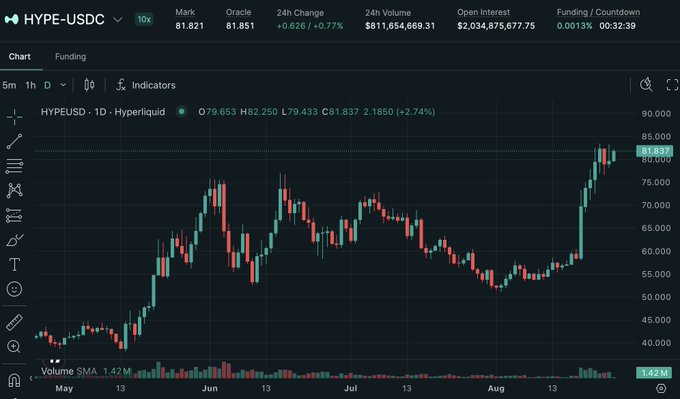
Task: Select the D daily timeframe
Action: 47,85
